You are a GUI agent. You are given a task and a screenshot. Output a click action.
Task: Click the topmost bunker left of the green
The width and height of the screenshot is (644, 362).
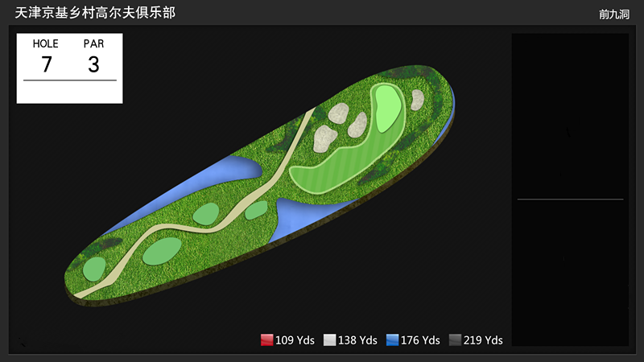tap(339, 113)
